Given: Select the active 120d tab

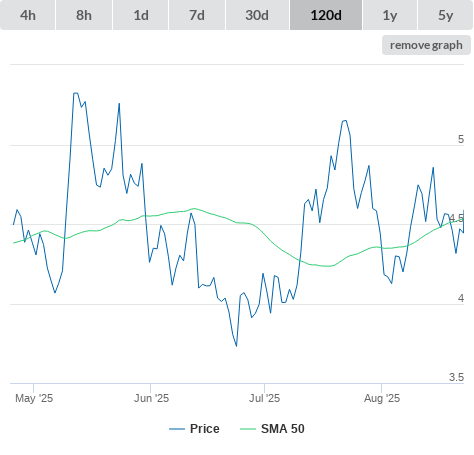Looking at the screenshot, I should pos(326,15).
